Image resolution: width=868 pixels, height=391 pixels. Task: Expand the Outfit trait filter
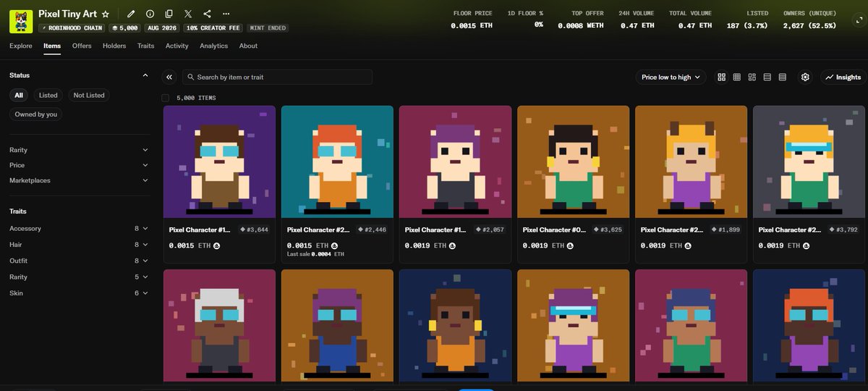coord(79,261)
